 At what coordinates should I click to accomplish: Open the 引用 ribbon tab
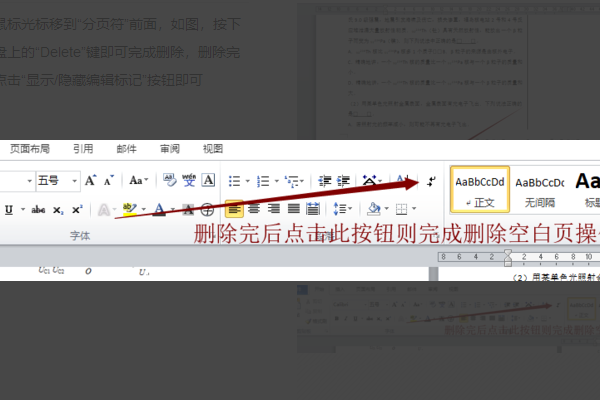(83, 149)
